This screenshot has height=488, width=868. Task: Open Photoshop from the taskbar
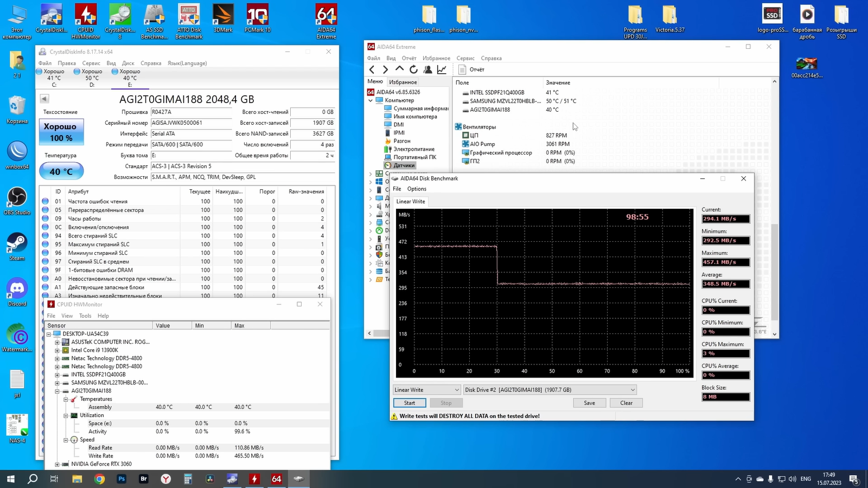click(x=122, y=479)
